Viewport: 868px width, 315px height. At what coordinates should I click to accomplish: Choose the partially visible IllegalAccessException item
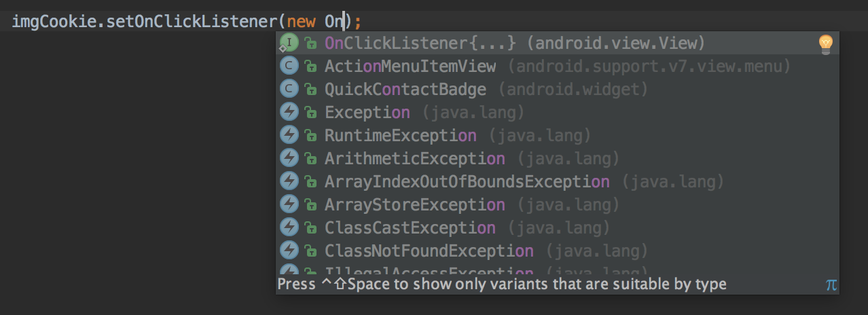point(557,269)
